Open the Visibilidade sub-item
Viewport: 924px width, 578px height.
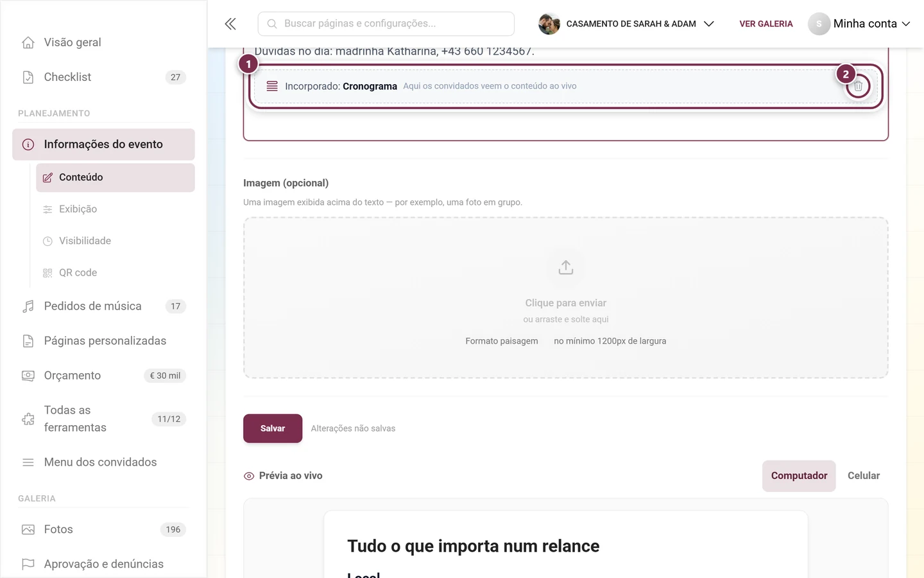pos(116,241)
